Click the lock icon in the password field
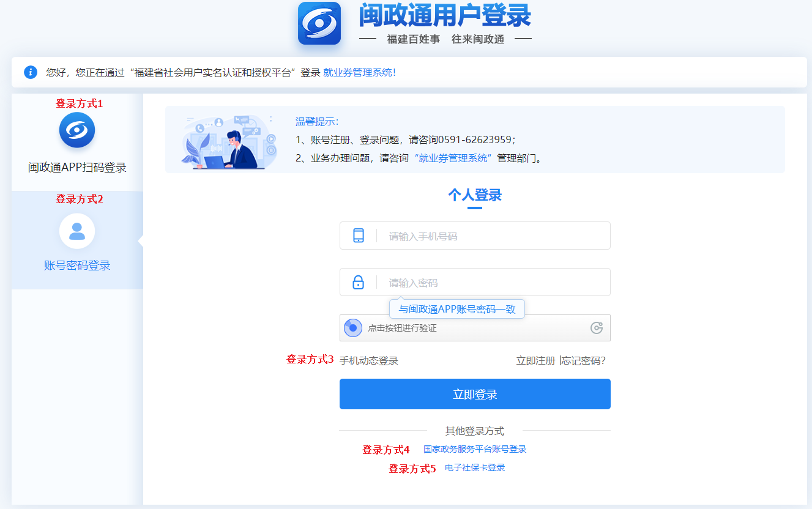This screenshot has height=509, width=812. click(x=359, y=282)
